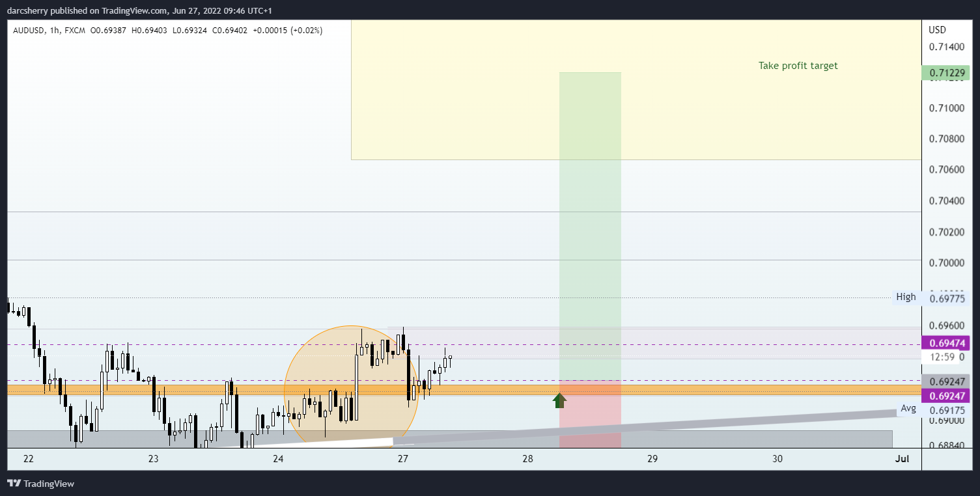Click the Avg label on price axis
The height and width of the screenshot is (496, 980).
pyautogui.click(x=908, y=409)
